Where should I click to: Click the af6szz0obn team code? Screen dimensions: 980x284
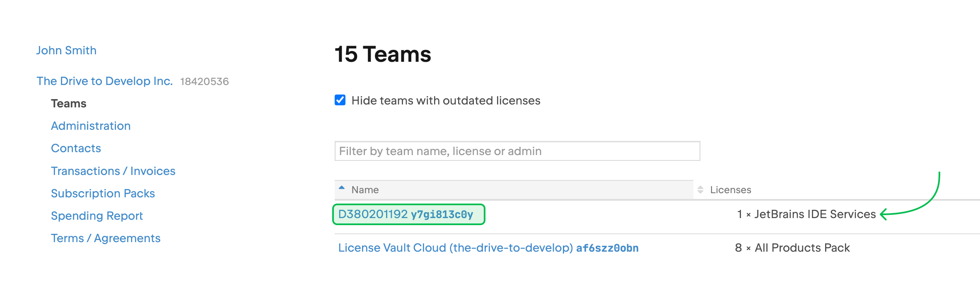click(x=607, y=248)
